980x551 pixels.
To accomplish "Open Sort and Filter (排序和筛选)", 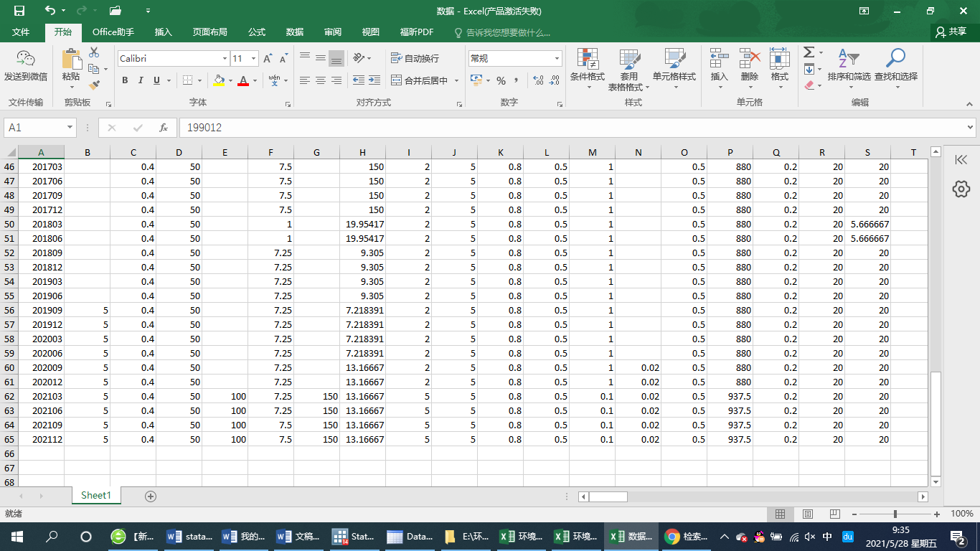I will [849, 67].
